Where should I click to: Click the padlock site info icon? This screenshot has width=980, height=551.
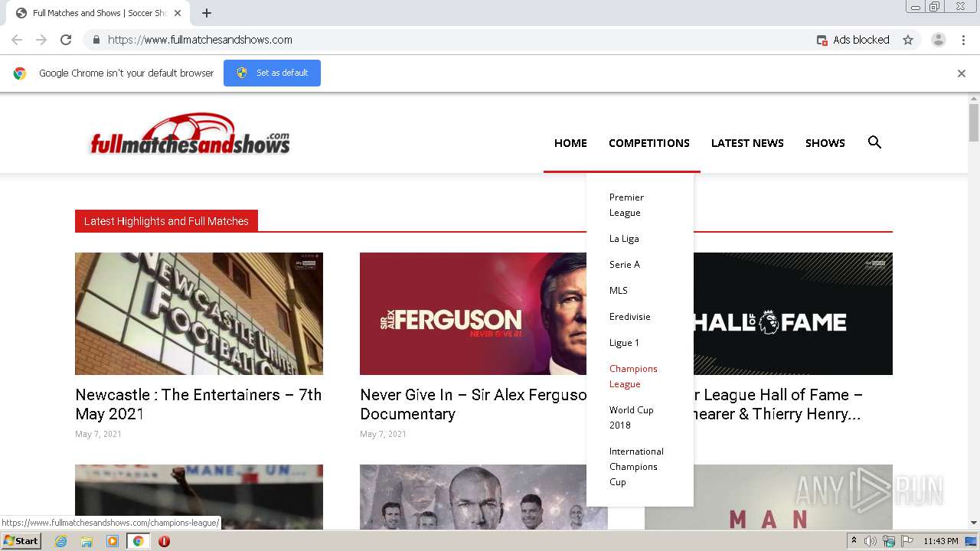(96, 40)
